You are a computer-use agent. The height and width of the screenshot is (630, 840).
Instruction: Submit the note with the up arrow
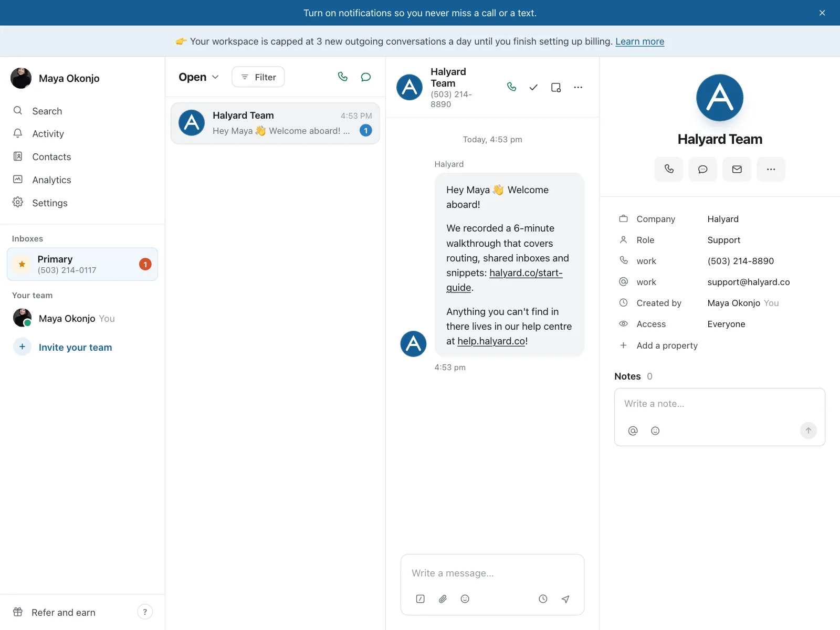click(808, 430)
